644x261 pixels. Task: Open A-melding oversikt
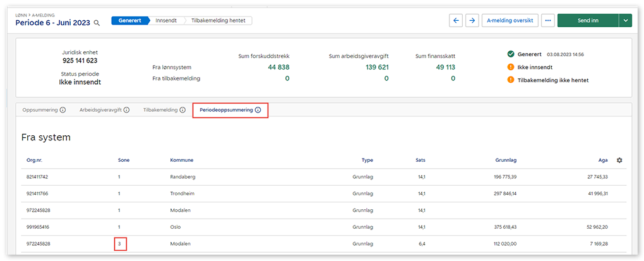[510, 20]
